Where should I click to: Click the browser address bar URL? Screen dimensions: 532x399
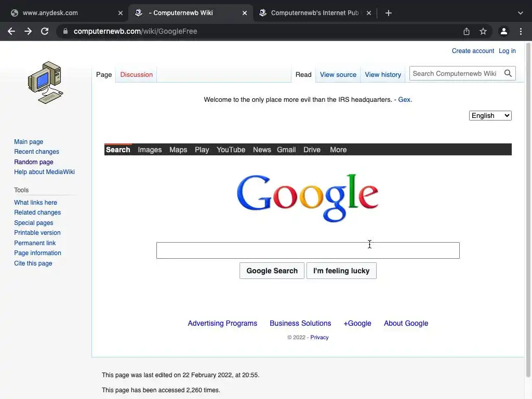pos(135,31)
